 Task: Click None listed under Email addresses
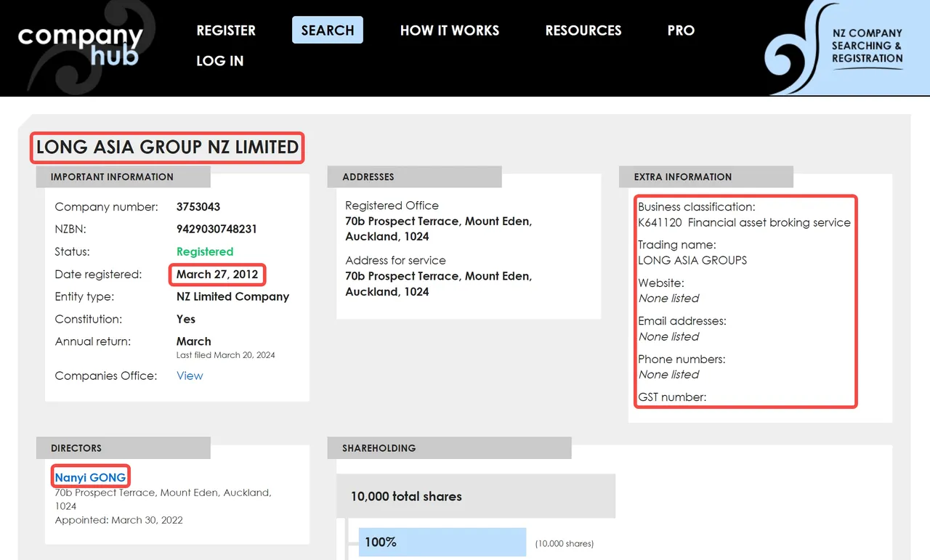point(668,336)
